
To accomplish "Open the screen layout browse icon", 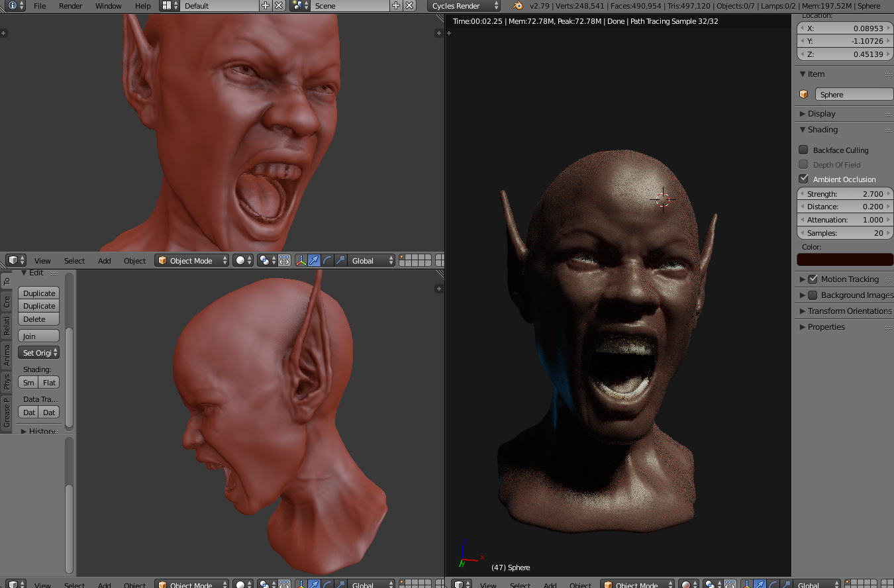I will tap(170, 5).
